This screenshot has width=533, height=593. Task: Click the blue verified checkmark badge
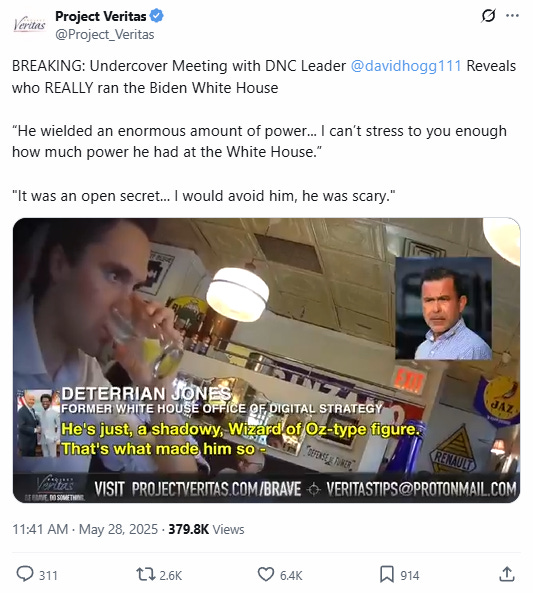157,16
